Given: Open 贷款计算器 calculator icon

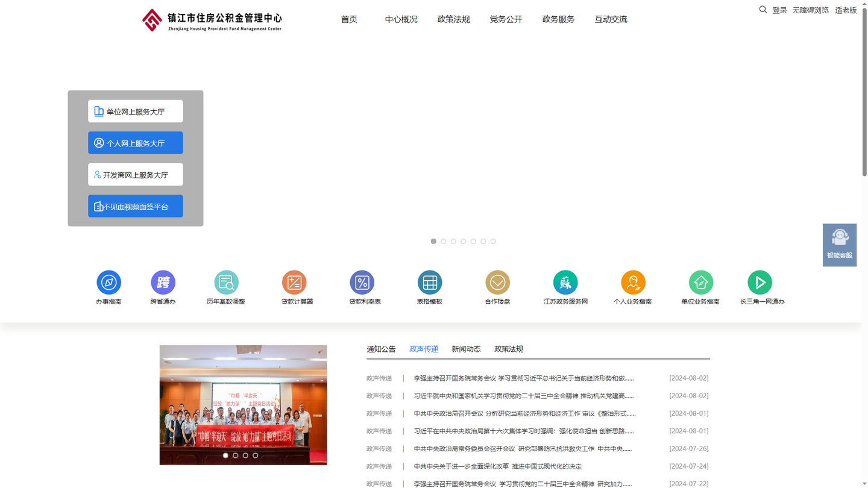Looking at the screenshot, I should pyautogui.click(x=294, y=283).
